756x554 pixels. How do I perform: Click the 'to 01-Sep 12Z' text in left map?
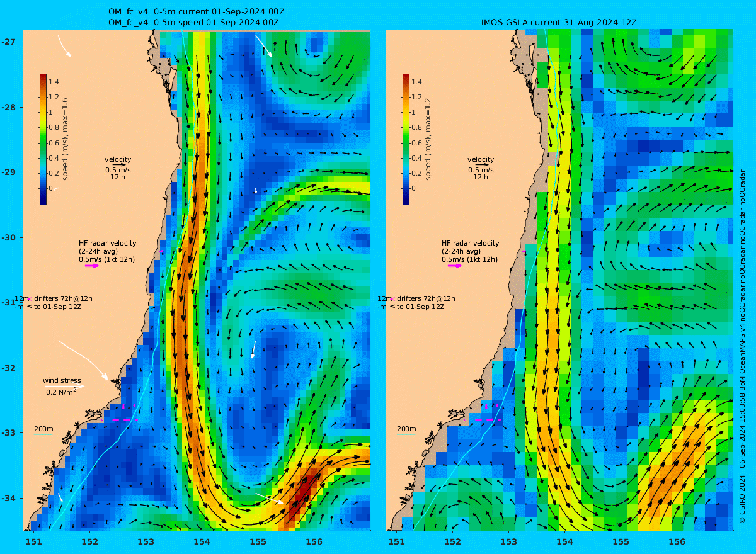pos(57,307)
